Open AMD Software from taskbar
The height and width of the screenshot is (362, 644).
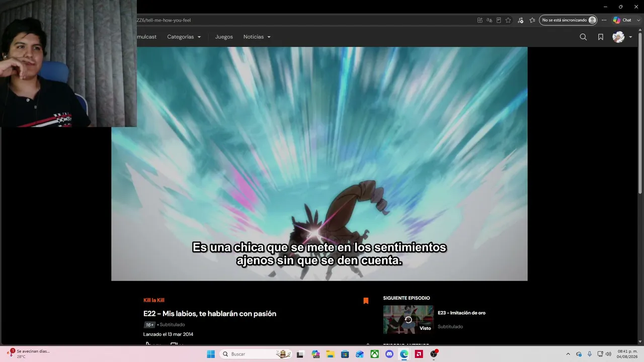(419, 354)
